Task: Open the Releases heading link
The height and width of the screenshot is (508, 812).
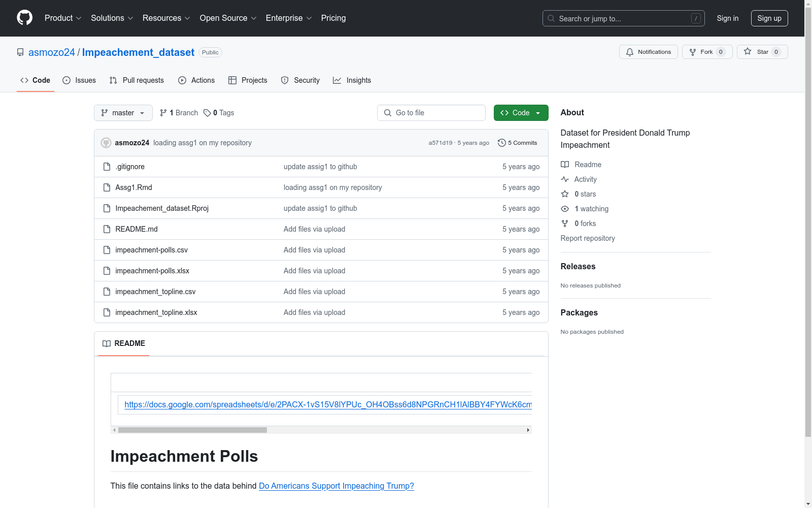Action: pyautogui.click(x=578, y=267)
